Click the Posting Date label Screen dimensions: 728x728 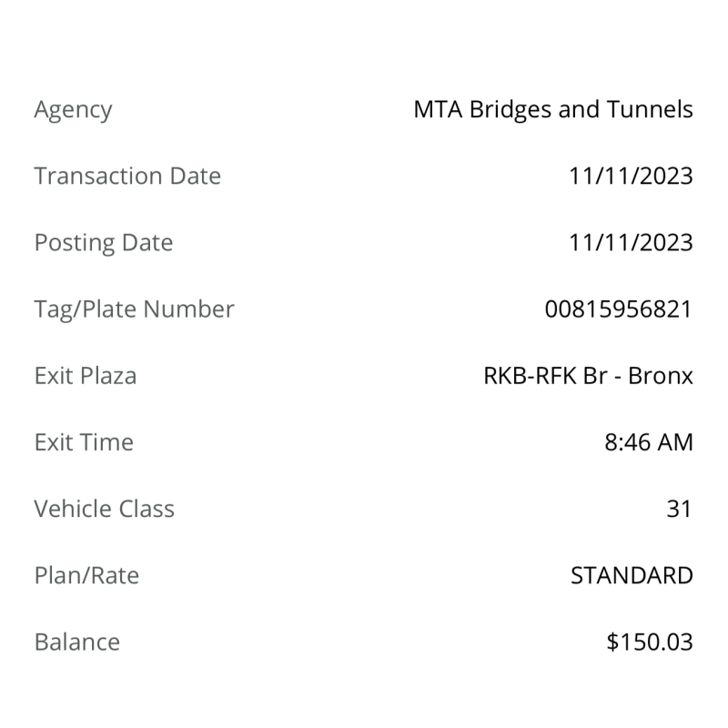pos(104,243)
